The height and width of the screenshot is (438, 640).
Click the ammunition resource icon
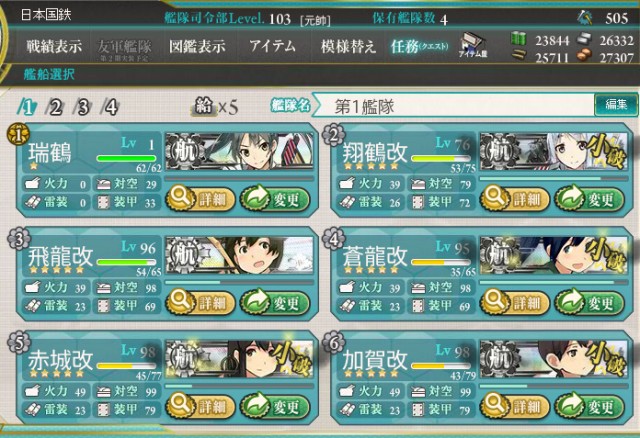[519, 55]
